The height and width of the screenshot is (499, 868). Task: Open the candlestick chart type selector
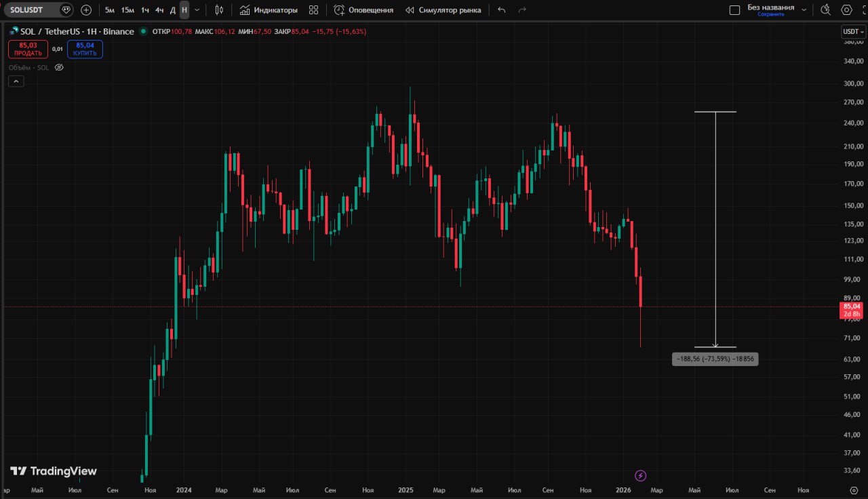tap(219, 10)
